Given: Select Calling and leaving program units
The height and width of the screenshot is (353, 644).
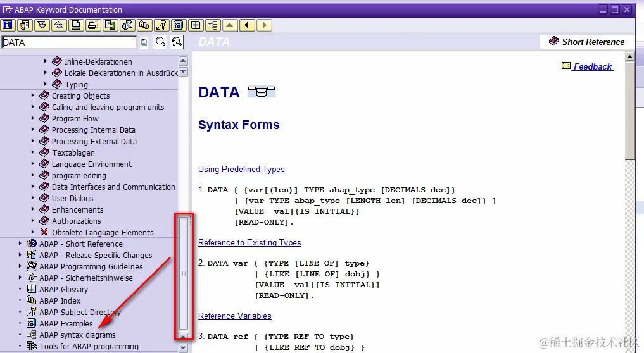Looking at the screenshot, I should [x=108, y=107].
